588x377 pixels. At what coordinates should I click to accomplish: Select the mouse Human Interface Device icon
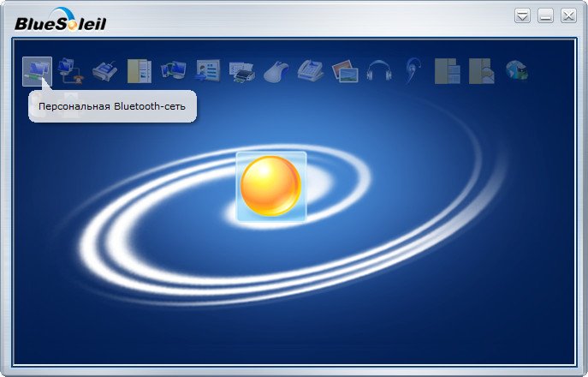[x=276, y=71]
